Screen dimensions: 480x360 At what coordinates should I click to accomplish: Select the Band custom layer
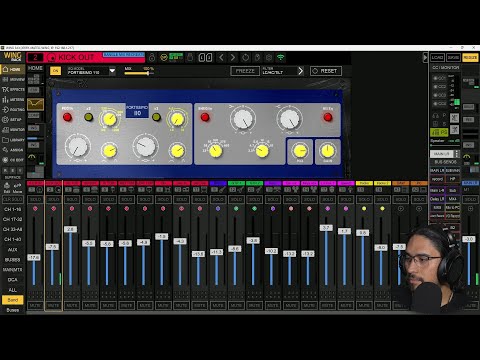tap(13, 300)
